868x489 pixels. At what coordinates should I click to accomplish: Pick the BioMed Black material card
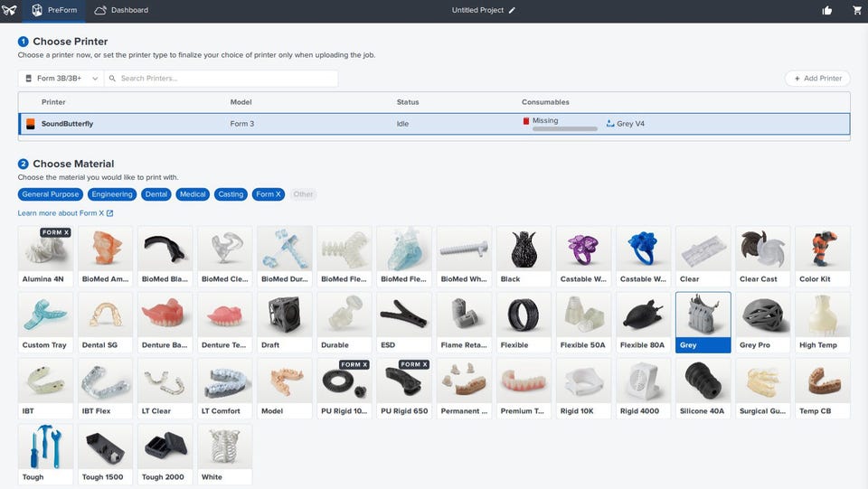165,256
